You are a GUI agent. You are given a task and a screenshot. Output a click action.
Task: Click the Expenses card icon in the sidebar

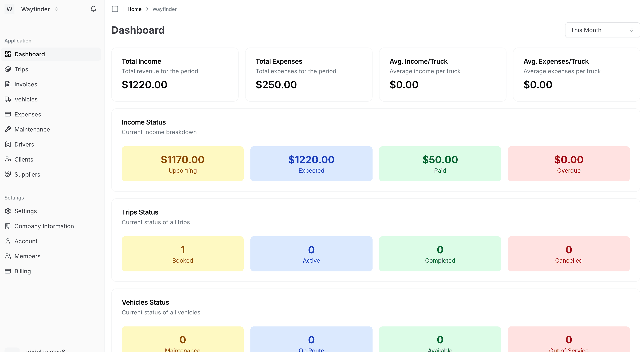(x=8, y=114)
